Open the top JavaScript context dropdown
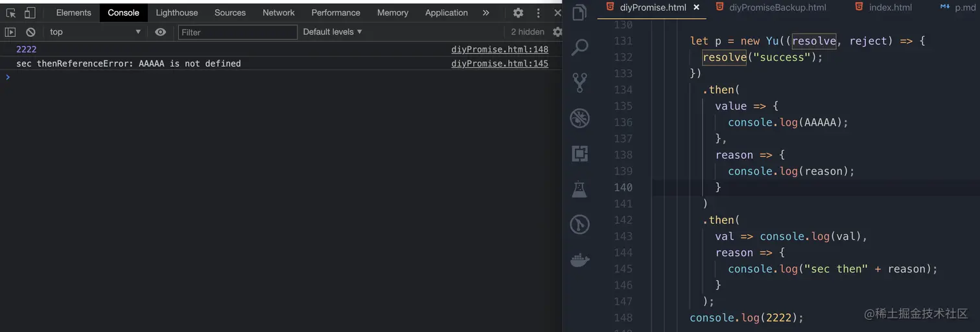Screen dimensions: 980x332 (95, 32)
